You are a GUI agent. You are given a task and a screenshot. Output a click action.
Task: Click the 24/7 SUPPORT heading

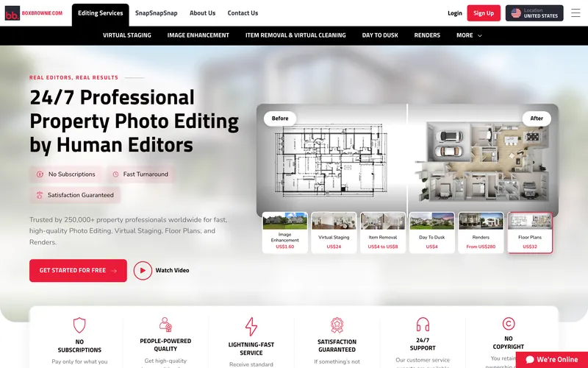pyautogui.click(x=423, y=344)
